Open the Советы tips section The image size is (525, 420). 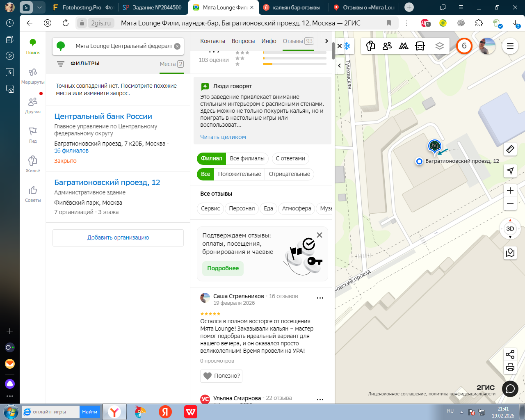point(33,194)
